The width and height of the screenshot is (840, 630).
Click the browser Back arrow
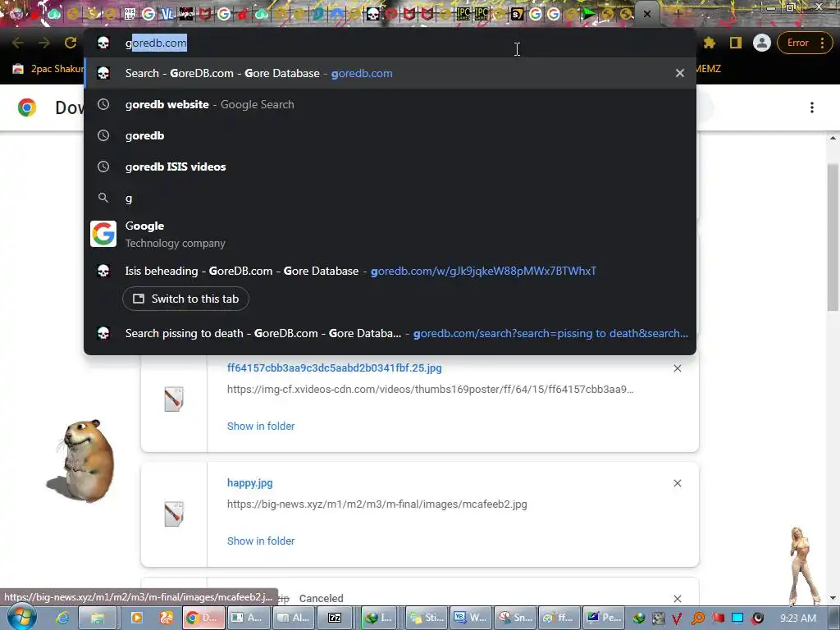pyautogui.click(x=18, y=43)
